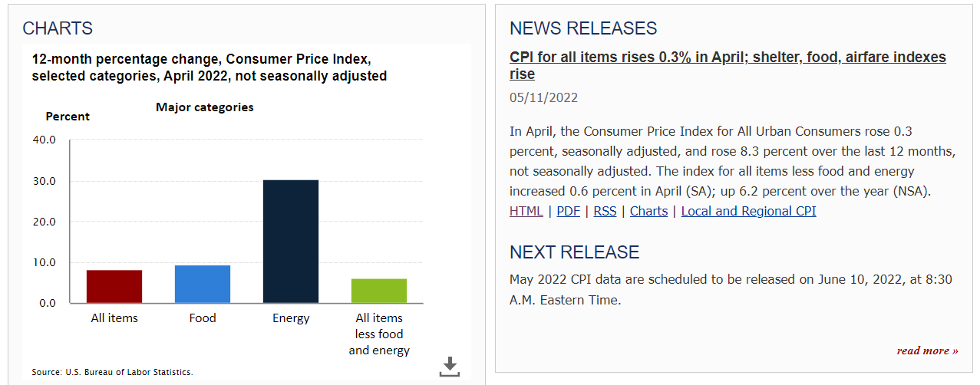
Task: Open the RSS feed link
Action: click(605, 211)
